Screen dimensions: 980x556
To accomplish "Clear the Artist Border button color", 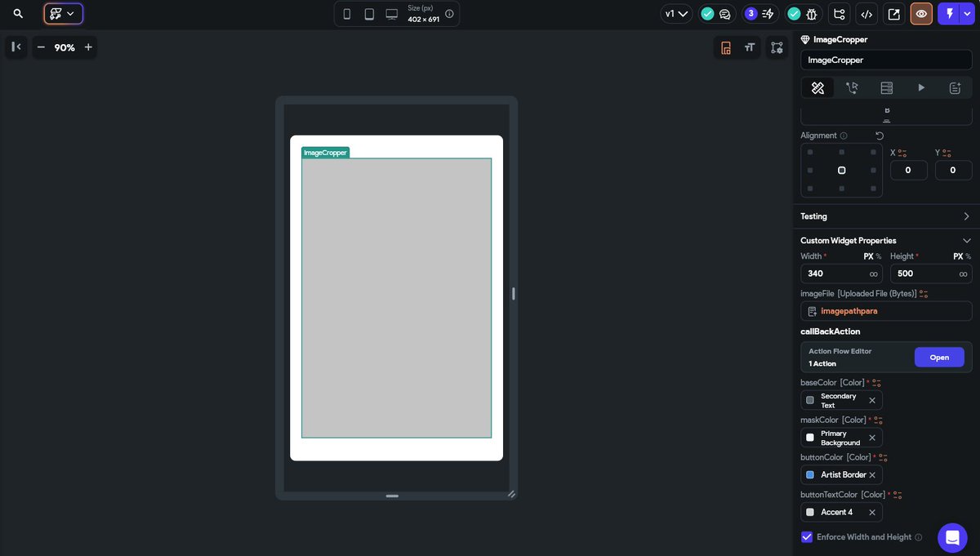I will (x=872, y=475).
